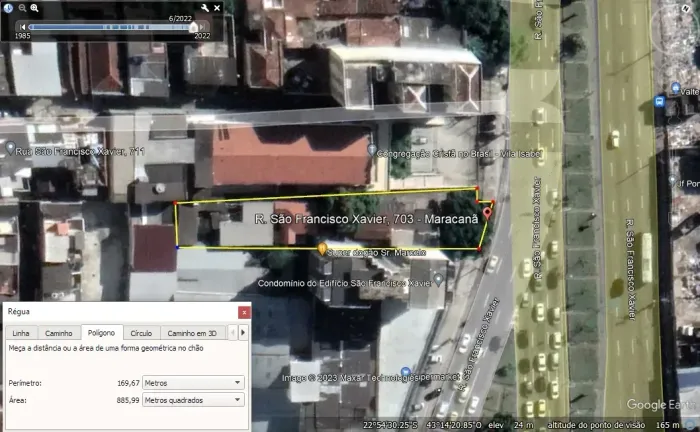
Task: Step to the previous imagery date
Action: (x=22, y=27)
